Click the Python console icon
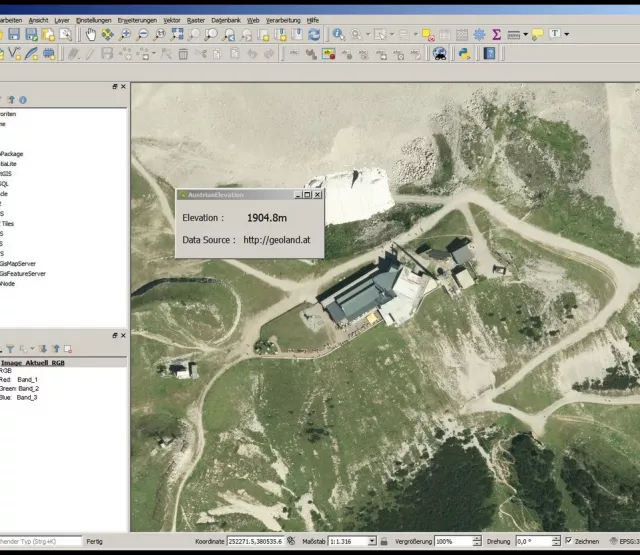The height and width of the screenshot is (555, 640). point(465,53)
